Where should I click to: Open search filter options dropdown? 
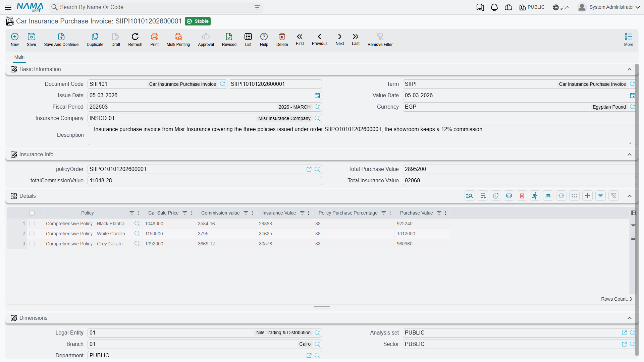coord(257,7)
